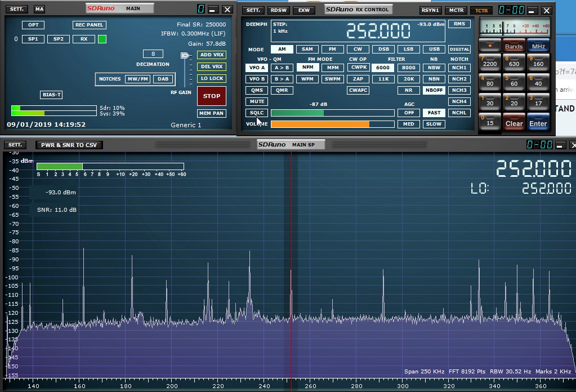Select DIGITAL mode
This screenshot has height=392, width=576.
(x=459, y=49)
